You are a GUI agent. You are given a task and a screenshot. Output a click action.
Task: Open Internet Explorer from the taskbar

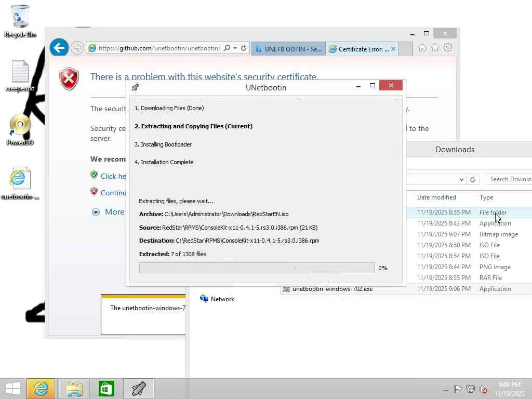pyautogui.click(x=41, y=389)
